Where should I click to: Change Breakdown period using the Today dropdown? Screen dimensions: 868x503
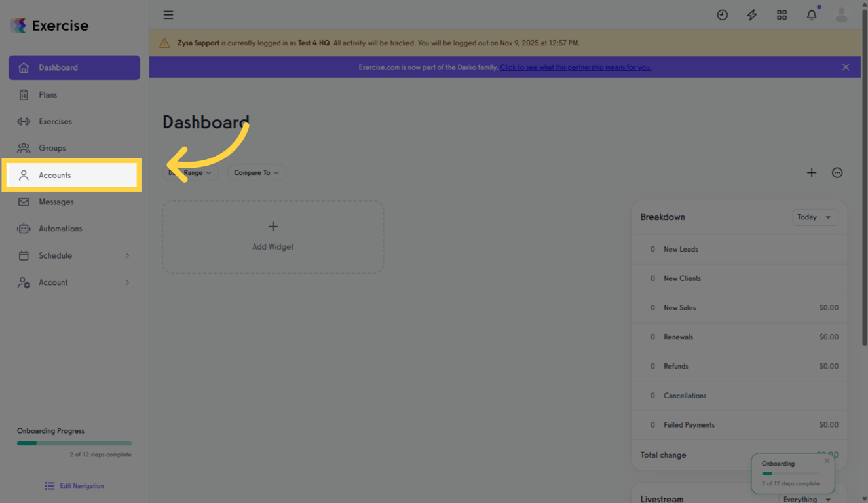815,217
